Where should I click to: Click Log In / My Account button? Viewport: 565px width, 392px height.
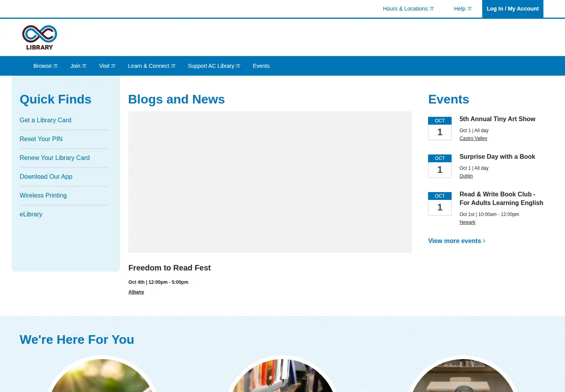(512, 9)
